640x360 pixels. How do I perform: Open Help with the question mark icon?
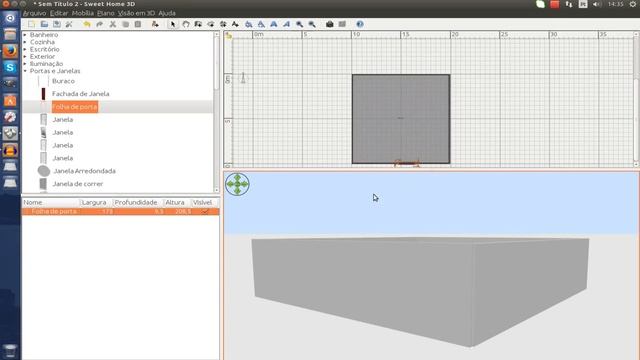360,24
